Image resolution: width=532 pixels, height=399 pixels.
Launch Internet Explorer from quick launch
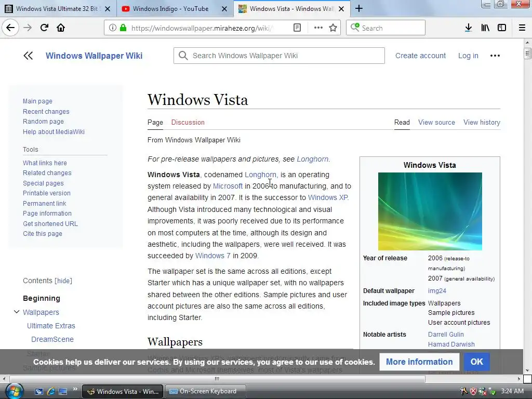pos(51,391)
